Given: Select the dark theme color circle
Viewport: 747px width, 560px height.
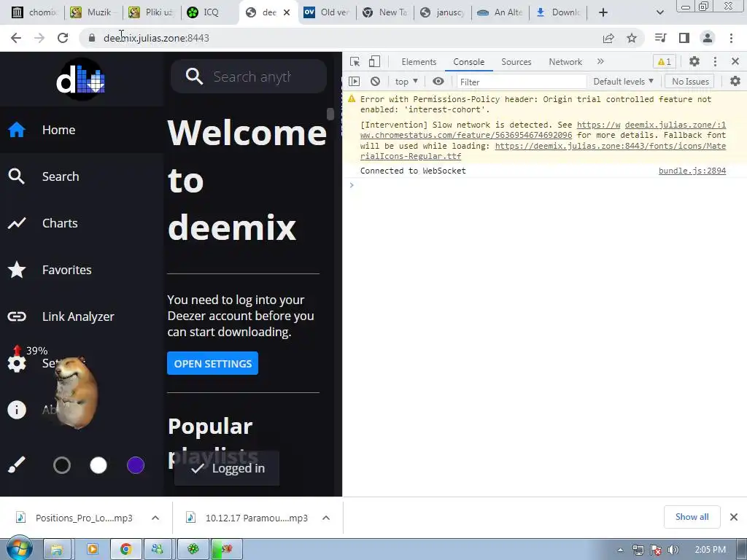Looking at the screenshot, I should click(62, 465).
